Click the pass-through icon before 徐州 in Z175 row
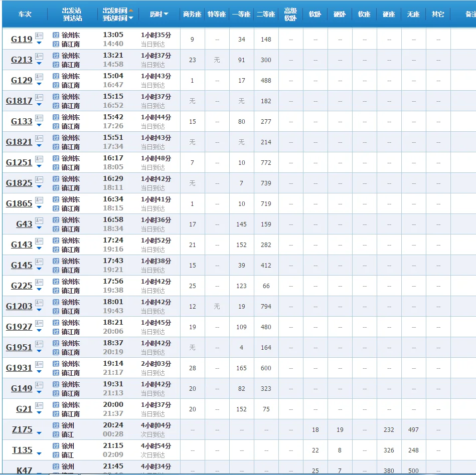 click(56, 425)
